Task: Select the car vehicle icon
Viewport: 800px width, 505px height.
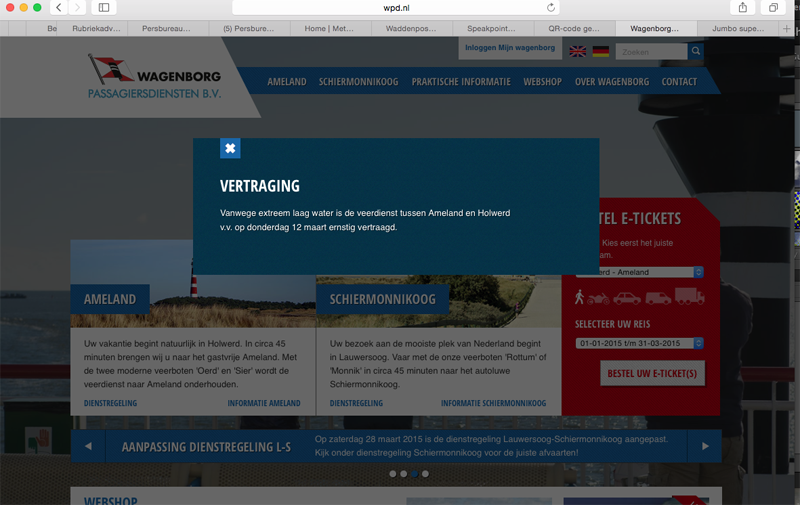Action: tap(627, 298)
